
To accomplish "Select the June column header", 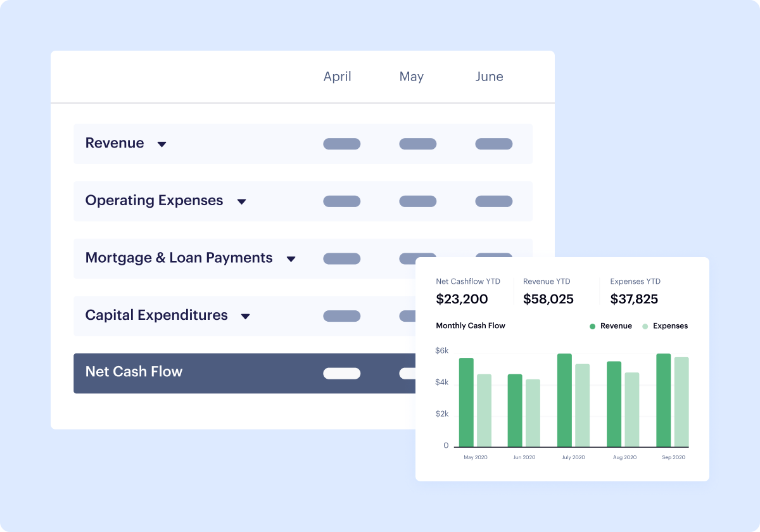I will pos(490,77).
